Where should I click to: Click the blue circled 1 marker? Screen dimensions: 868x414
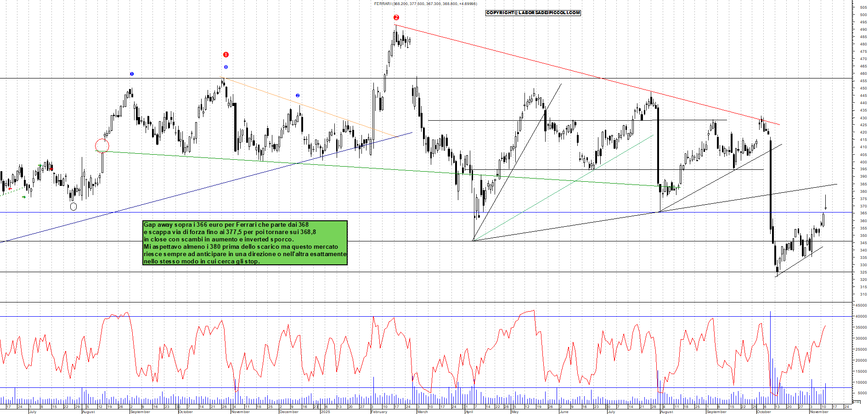pos(132,73)
